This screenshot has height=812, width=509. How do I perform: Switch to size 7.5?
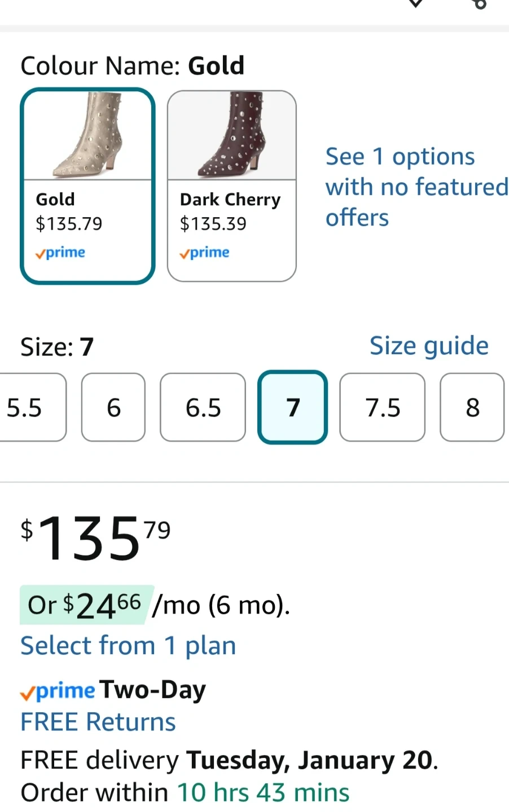[x=383, y=407]
